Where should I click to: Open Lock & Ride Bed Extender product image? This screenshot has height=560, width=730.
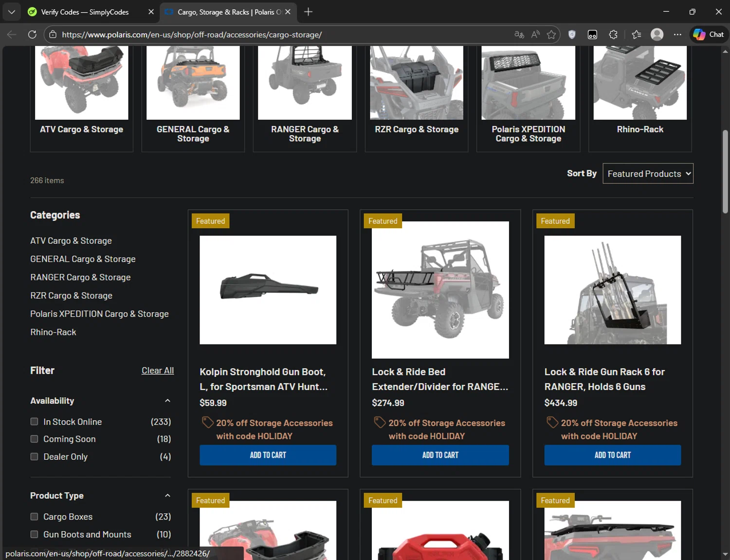pos(440,290)
